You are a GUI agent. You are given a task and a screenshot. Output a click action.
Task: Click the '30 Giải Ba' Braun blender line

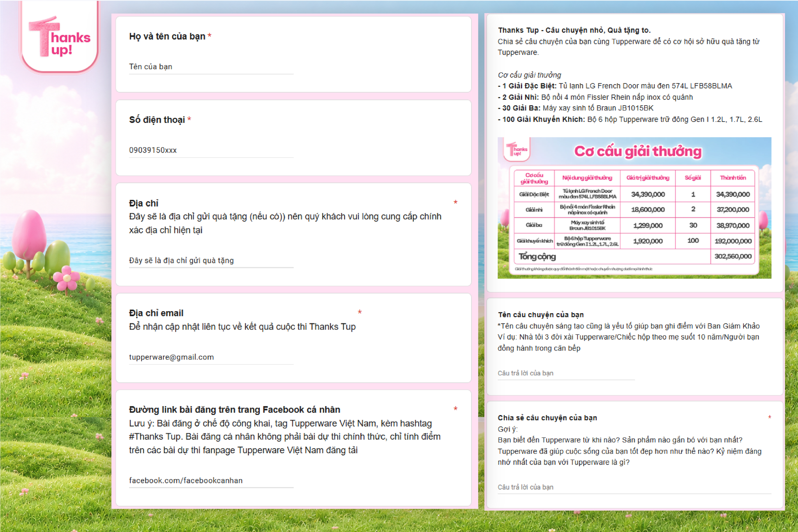pos(576,108)
